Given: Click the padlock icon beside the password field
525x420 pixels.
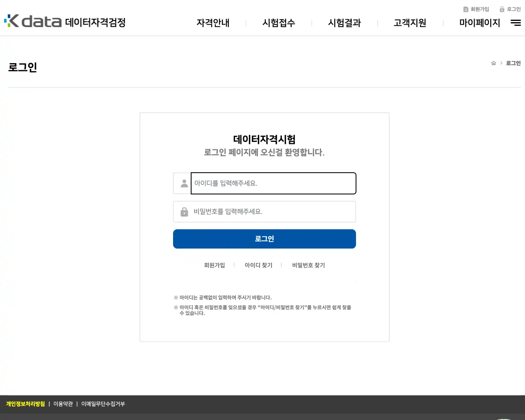Looking at the screenshot, I should coord(183,212).
